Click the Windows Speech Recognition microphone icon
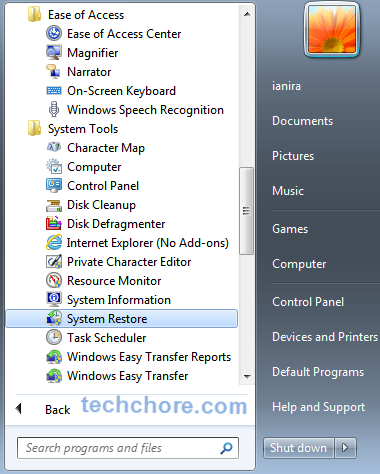The image size is (380, 474). point(54,110)
